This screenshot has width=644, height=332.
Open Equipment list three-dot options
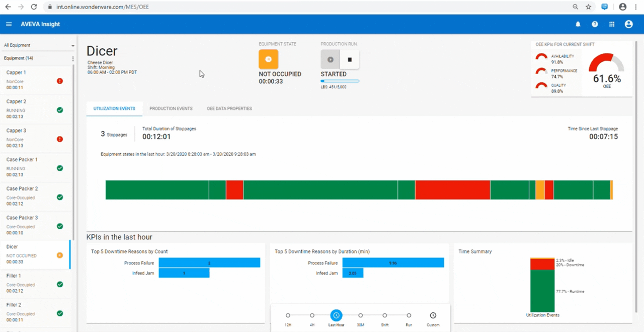[73, 58]
